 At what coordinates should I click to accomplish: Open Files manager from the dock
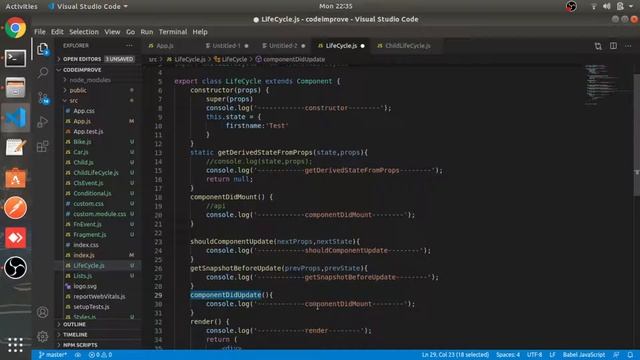16,88
